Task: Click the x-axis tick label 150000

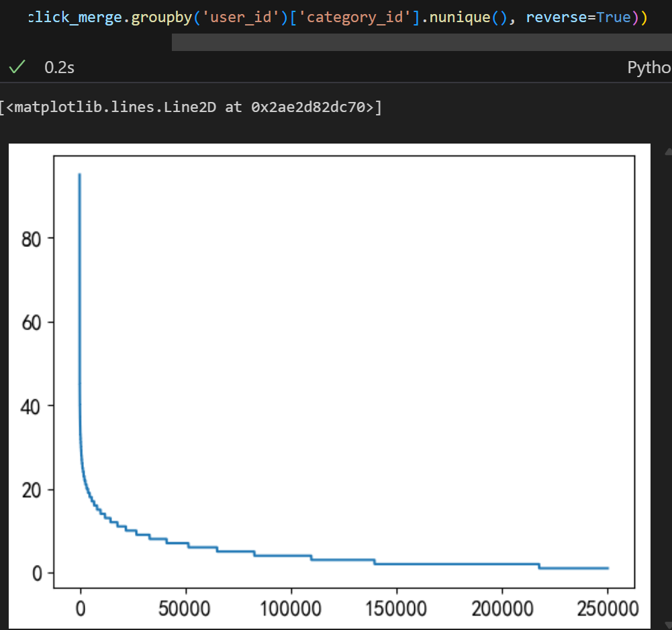Action: (x=397, y=609)
